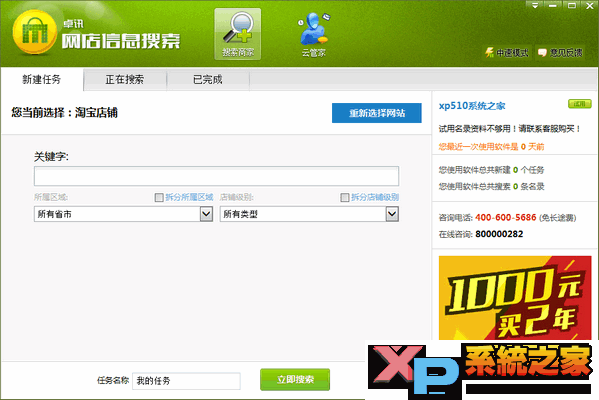This screenshot has height=400, width=599.
Task: Click the 重新选择网站 button
Action: click(x=377, y=113)
